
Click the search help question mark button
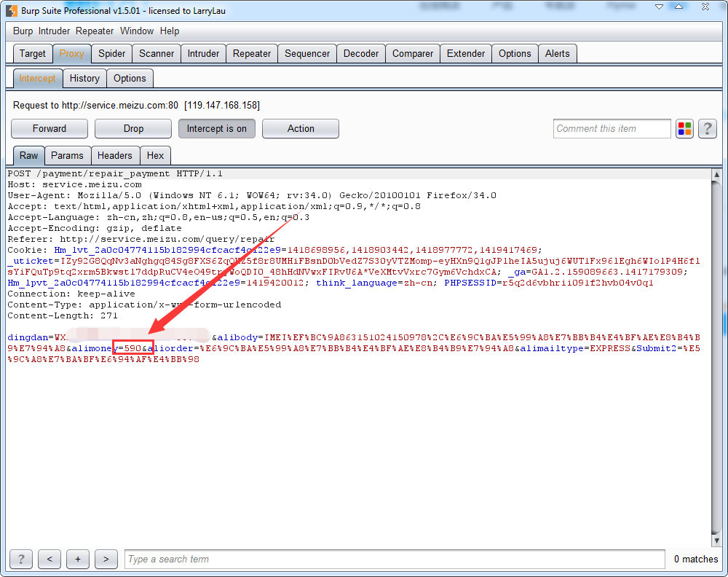tap(21, 559)
